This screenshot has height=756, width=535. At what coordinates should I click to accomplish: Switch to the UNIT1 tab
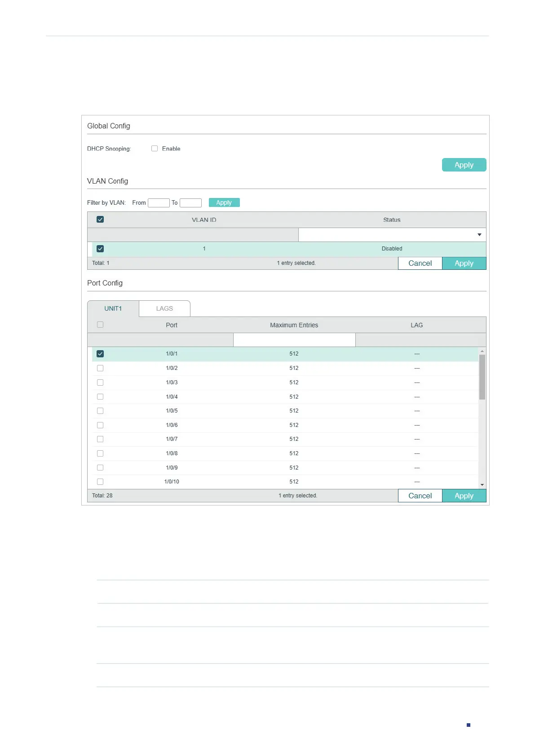tap(113, 308)
